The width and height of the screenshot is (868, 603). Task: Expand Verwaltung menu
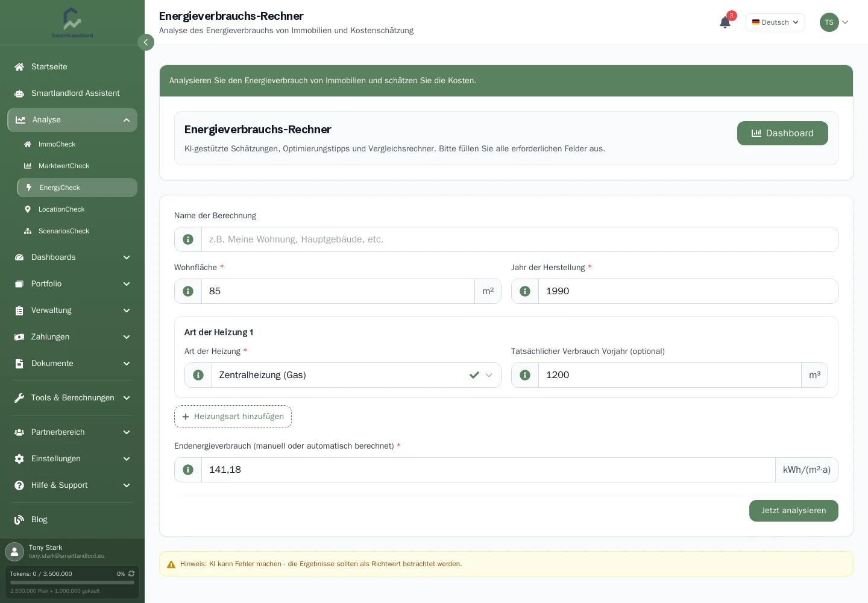coord(72,311)
